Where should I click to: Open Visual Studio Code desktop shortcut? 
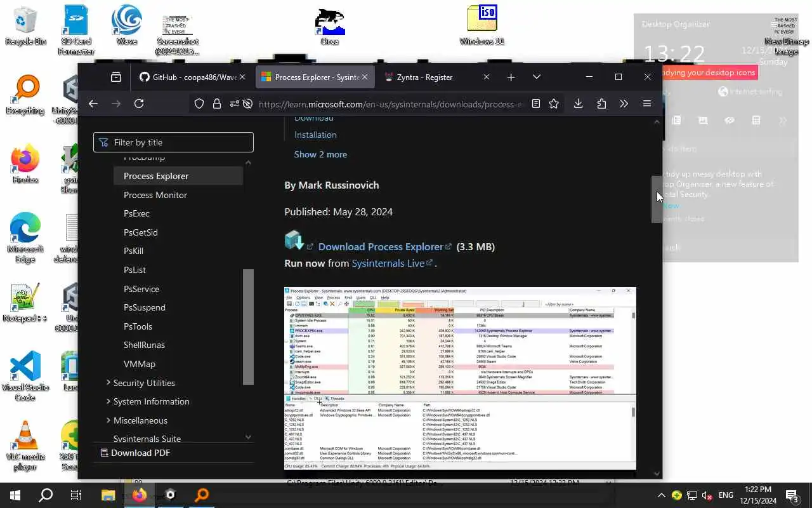[25, 376]
